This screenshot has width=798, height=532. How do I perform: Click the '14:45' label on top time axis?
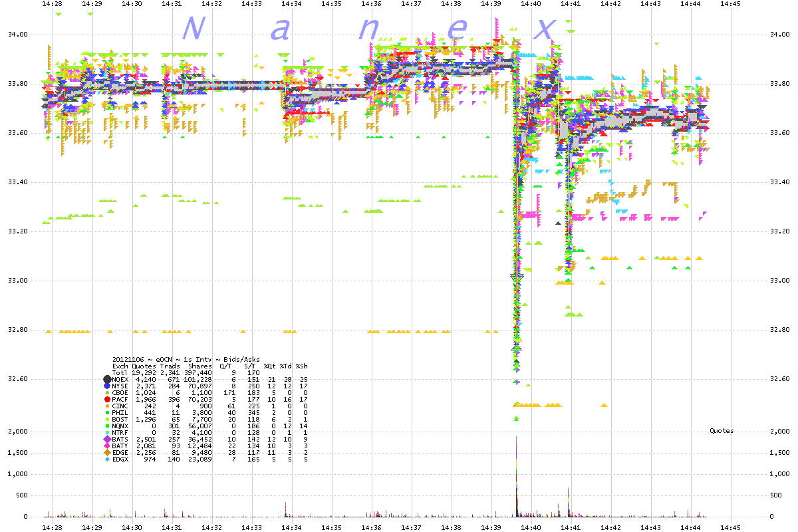(x=731, y=3)
